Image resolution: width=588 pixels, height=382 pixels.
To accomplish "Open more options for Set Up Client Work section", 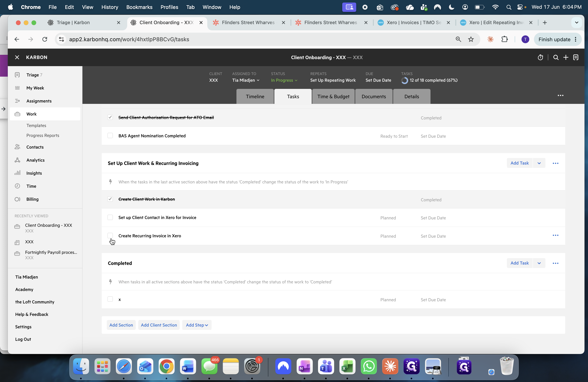I will (555, 163).
